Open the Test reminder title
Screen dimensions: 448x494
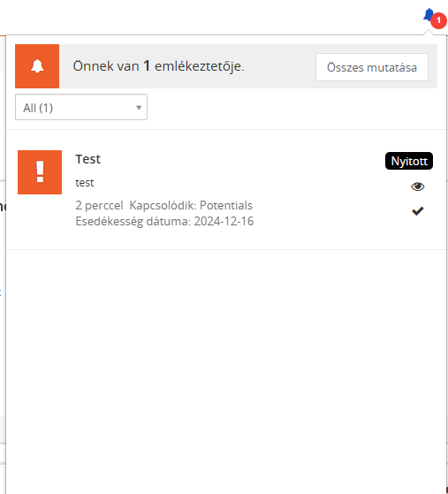pos(87,159)
